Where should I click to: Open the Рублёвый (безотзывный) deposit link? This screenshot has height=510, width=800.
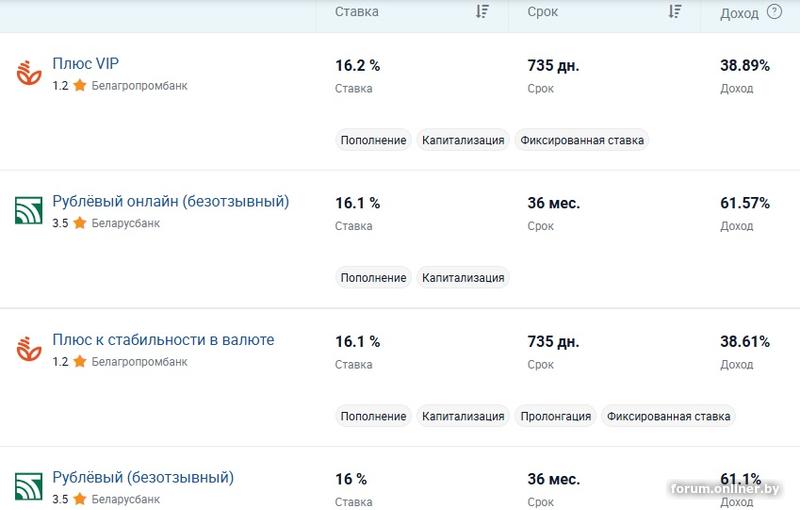(143, 478)
